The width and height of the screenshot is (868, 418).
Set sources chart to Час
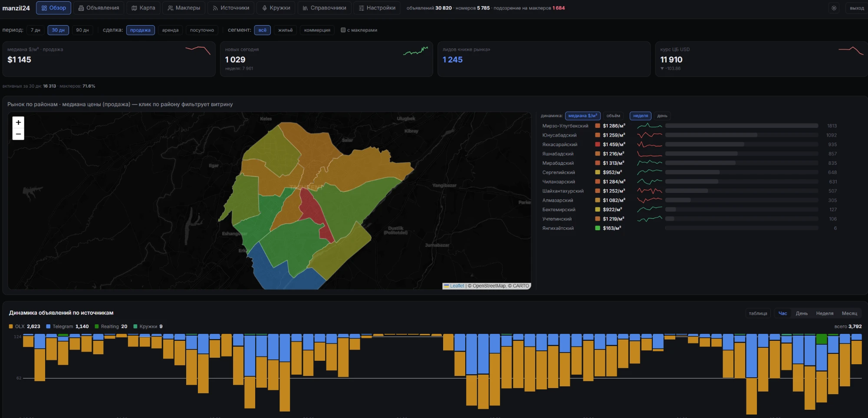click(x=783, y=313)
